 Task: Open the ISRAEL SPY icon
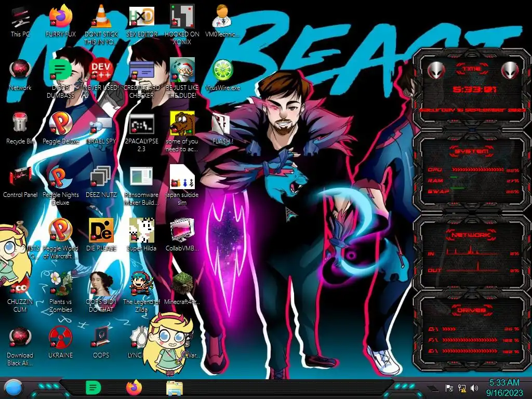101,125
